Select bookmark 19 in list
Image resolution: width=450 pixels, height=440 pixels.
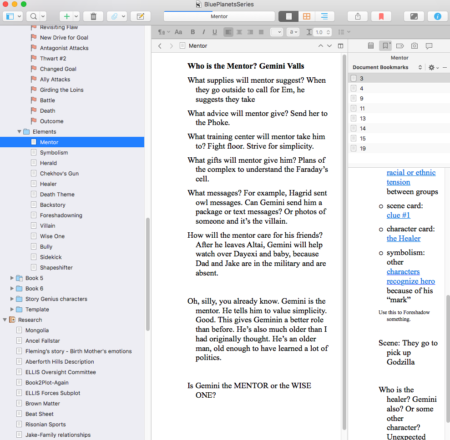tap(399, 148)
